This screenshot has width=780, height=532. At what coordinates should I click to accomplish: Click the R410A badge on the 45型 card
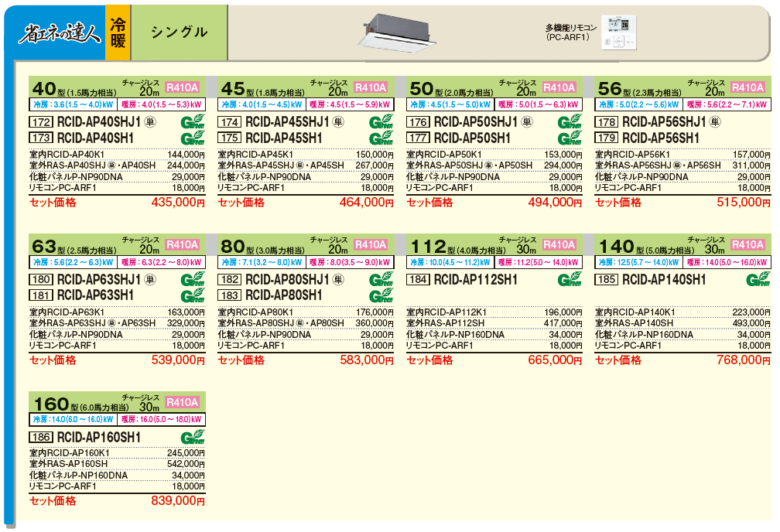371,87
